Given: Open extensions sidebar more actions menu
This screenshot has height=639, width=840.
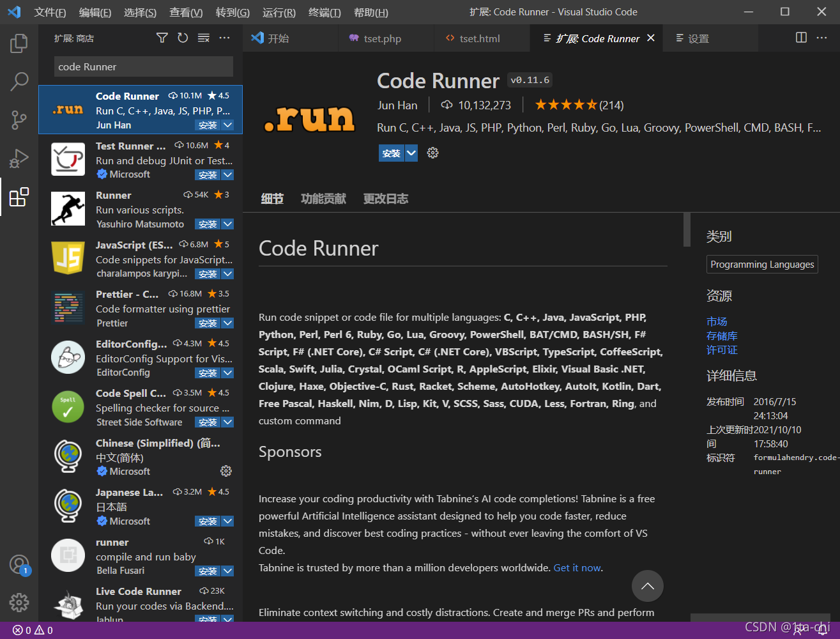Looking at the screenshot, I should click(224, 38).
